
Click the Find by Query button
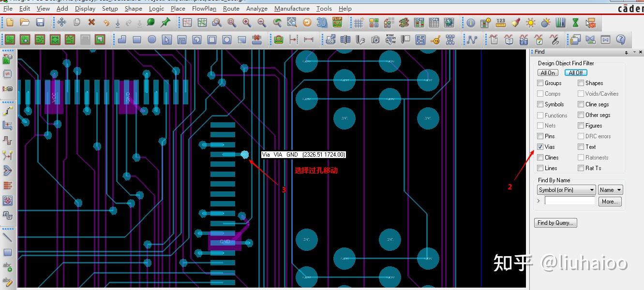[x=555, y=223]
